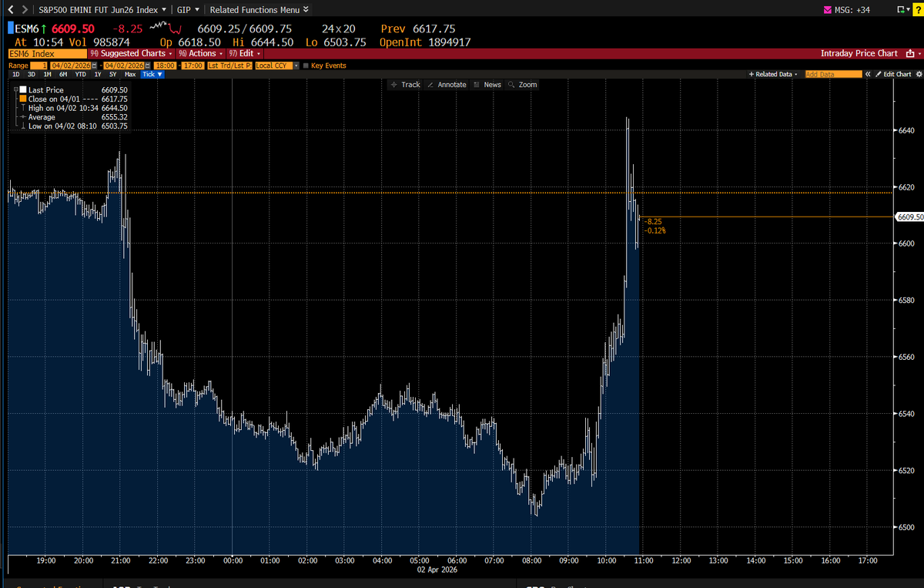Click the Lo 6503.75 header value
Screen dimensions: 924x588
pos(336,42)
